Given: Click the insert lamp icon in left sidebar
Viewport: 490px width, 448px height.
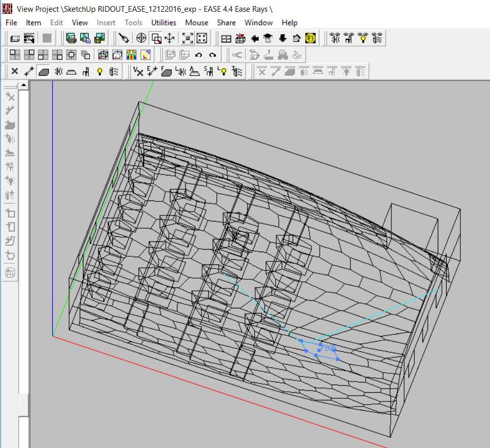Looking at the screenshot, I should 10,181.
